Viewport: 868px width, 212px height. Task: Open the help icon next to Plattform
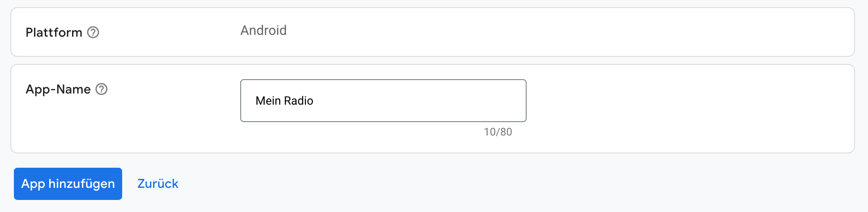click(93, 32)
